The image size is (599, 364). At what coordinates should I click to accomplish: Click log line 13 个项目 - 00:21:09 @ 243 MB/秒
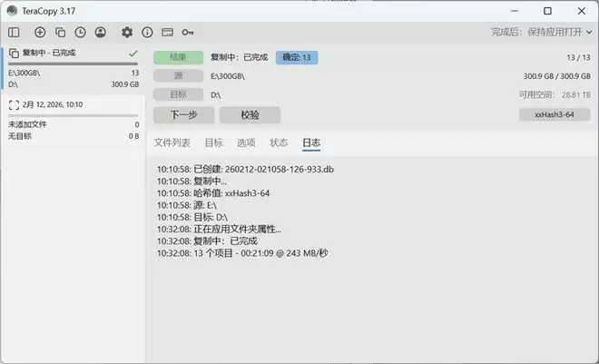point(242,253)
